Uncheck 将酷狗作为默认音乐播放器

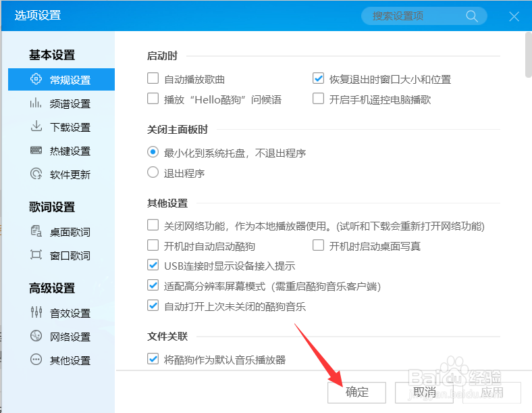click(153, 359)
